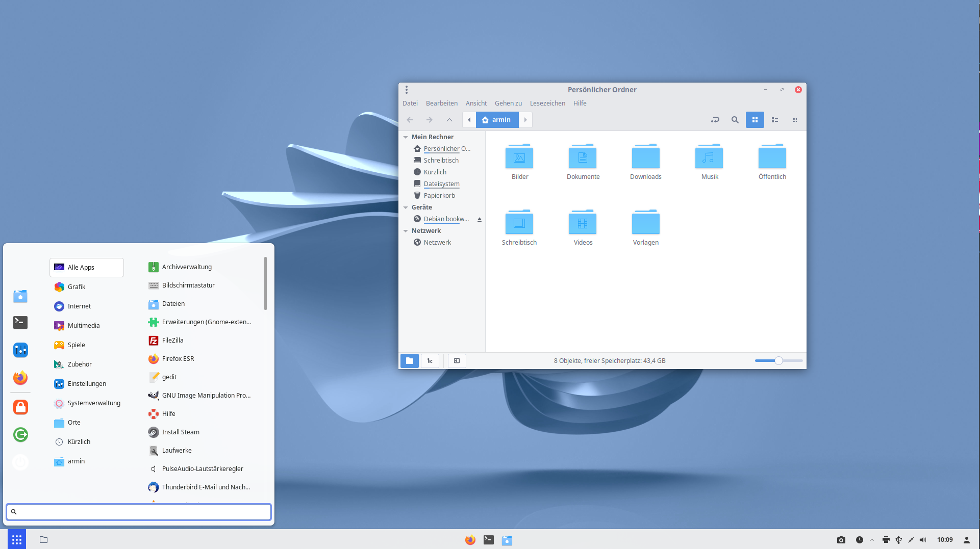Launch FileZilla from the app list
The width and height of the screenshot is (980, 549).
click(172, 341)
